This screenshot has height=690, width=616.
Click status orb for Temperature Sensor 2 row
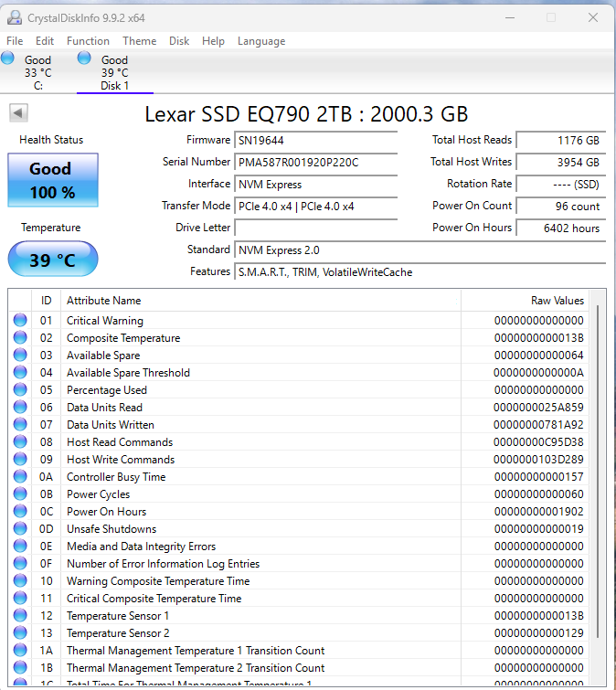click(20, 632)
